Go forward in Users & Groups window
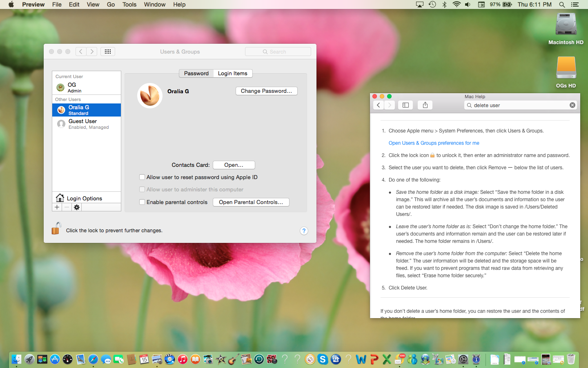This screenshot has height=368, width=588. click(x=92, y=52)
